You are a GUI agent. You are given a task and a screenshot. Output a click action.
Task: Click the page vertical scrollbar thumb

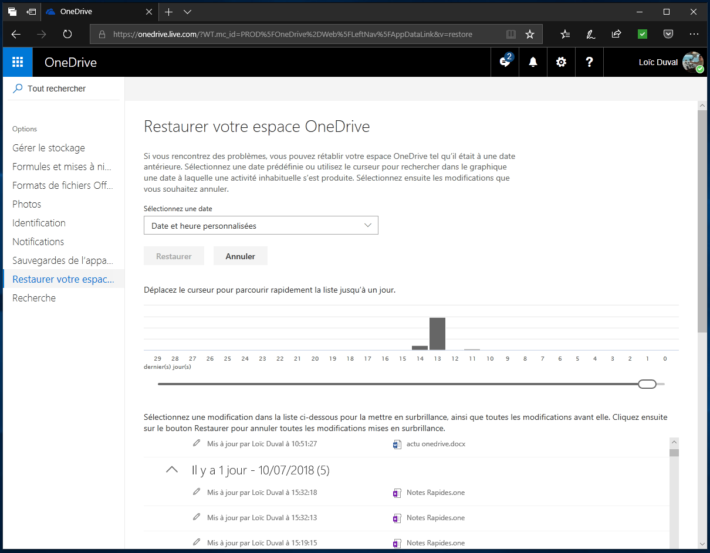tap(702, 221)
